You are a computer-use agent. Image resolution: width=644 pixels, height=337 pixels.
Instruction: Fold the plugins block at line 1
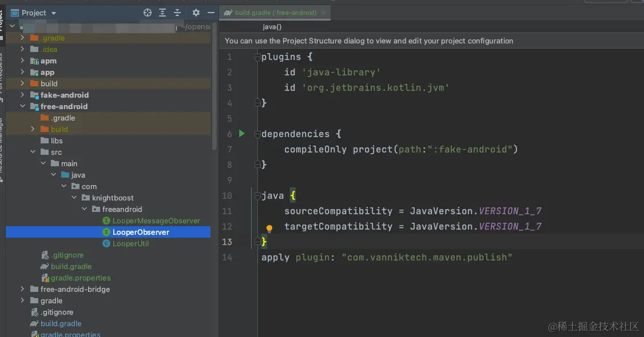pos(257,57)
